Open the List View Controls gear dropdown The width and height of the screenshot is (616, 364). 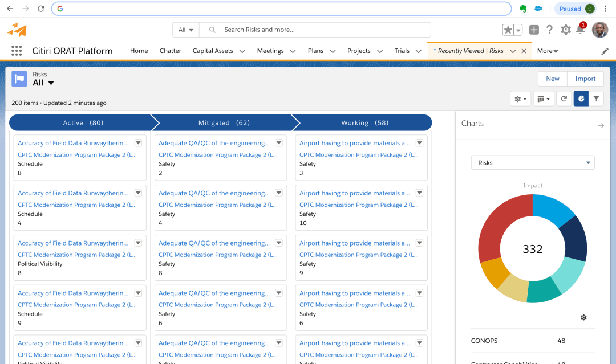tap(521, 99)
